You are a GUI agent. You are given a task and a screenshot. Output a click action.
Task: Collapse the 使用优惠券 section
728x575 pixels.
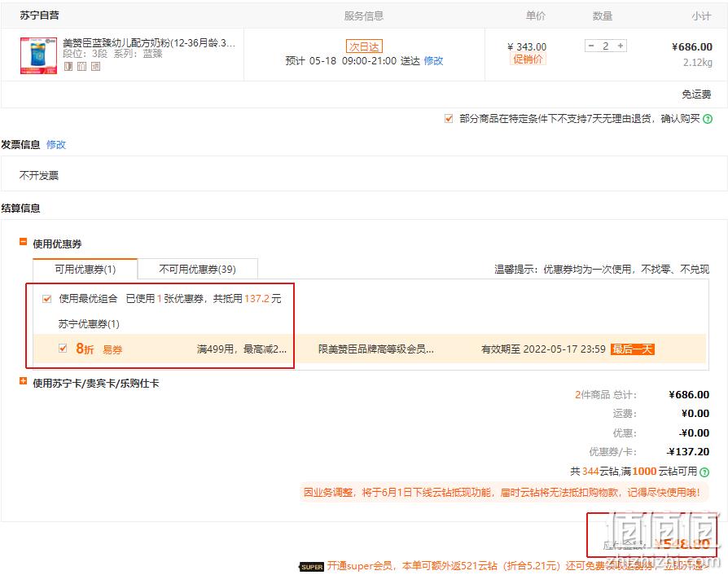coord(23,242)
